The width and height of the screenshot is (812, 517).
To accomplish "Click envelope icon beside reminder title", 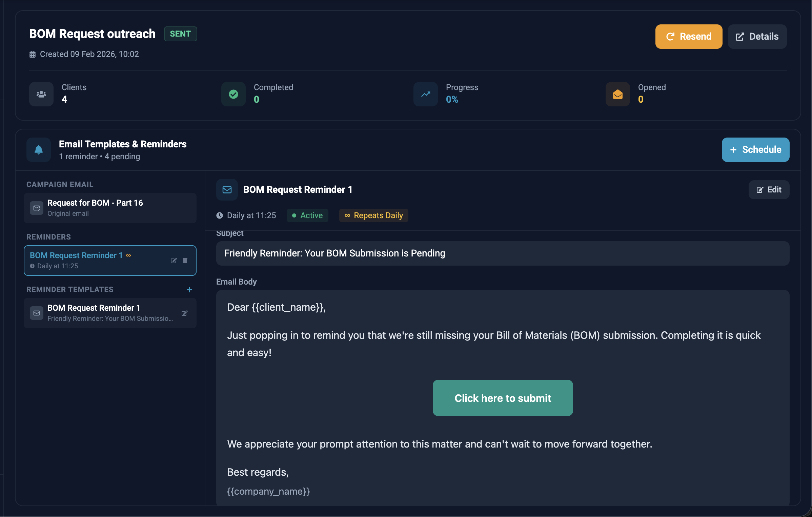I will point(227,190).
